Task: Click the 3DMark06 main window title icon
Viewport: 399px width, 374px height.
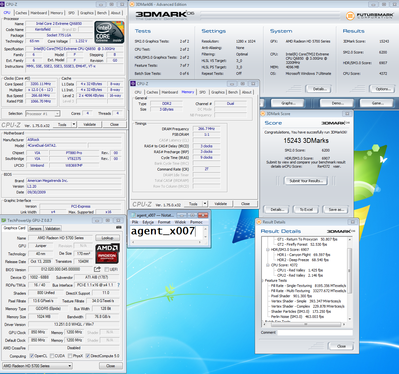Action: point(132,4)
